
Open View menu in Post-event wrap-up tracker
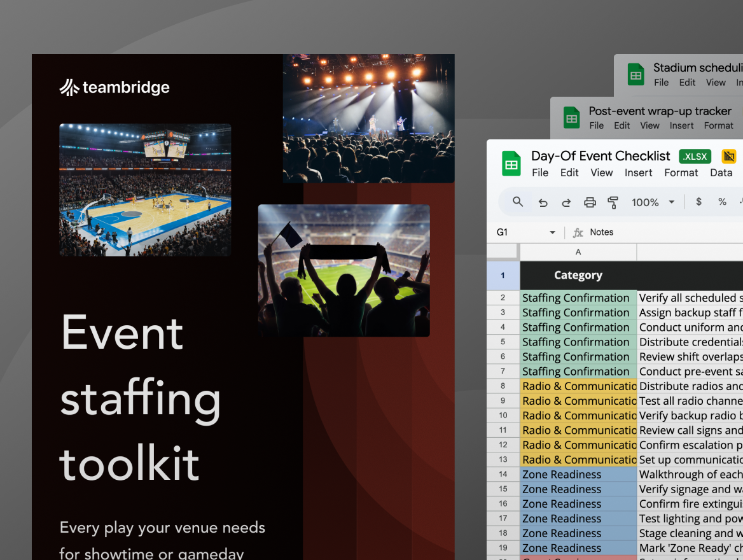click(649, 125)
